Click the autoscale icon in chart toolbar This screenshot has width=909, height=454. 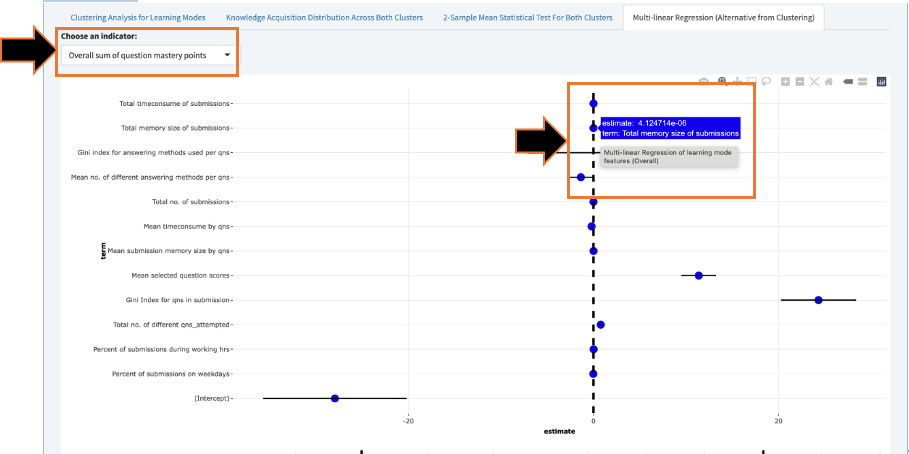(815, 81)
